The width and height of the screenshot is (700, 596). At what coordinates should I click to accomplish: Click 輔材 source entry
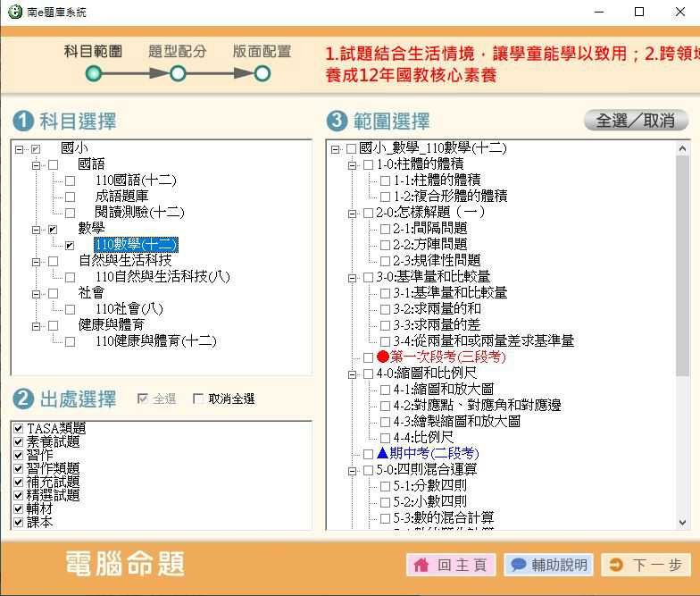coord(39,508)
